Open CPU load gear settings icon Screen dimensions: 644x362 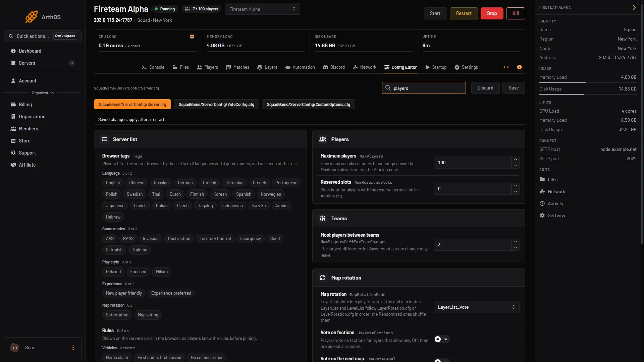(192, 37)
